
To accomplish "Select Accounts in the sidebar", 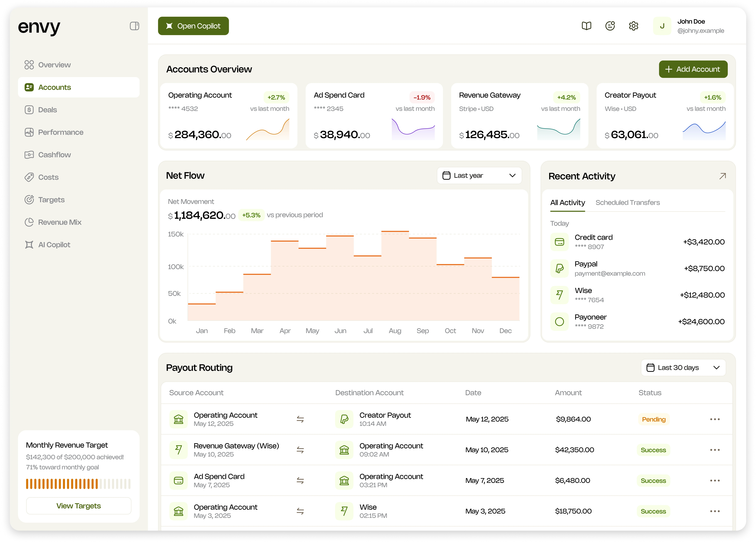I will tap(79, 87).
